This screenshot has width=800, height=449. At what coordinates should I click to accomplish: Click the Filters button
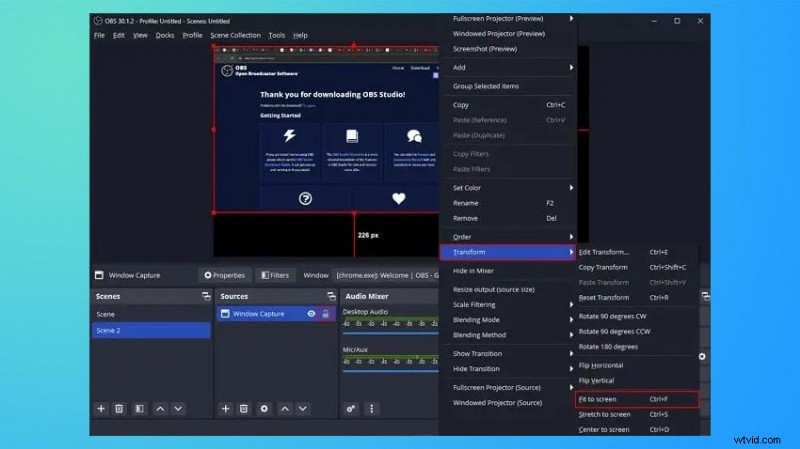(x=276, y=275)
